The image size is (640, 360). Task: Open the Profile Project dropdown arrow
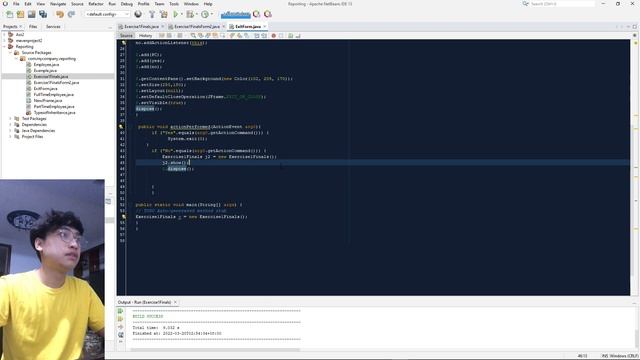coord(211,14)
